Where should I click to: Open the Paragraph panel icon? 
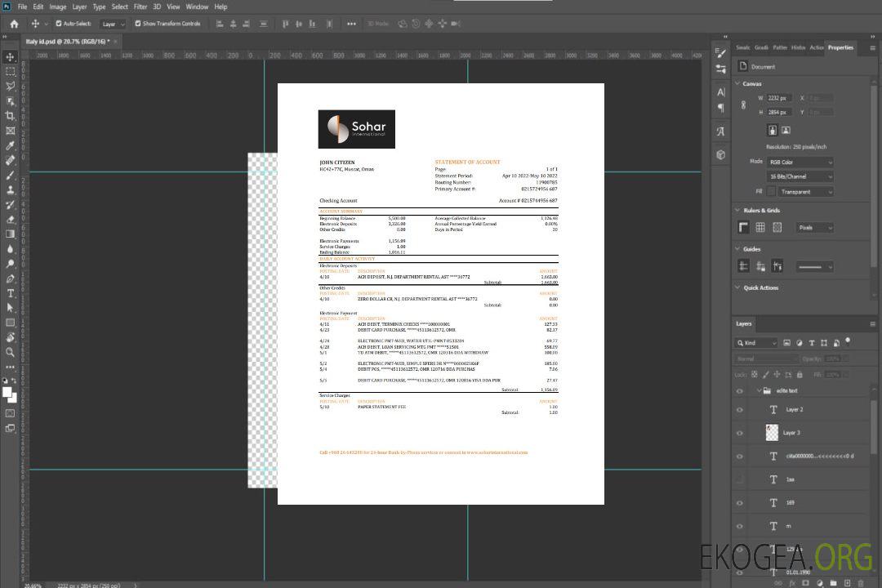coord(721,108)
